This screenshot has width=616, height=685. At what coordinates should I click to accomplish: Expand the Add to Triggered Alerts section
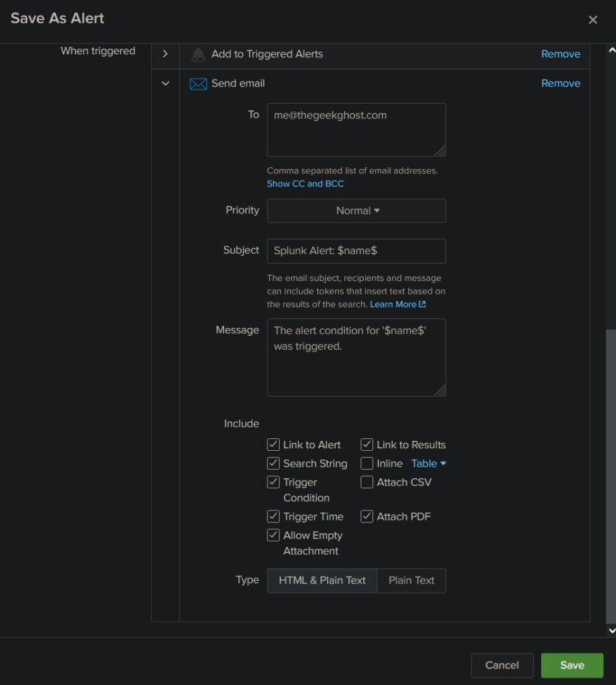[165, 54]
